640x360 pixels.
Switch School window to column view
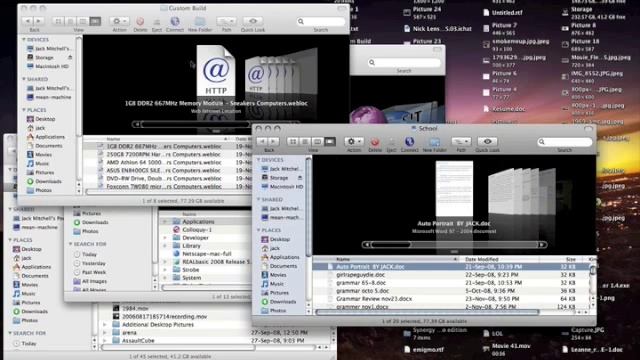tap(317, 142)
